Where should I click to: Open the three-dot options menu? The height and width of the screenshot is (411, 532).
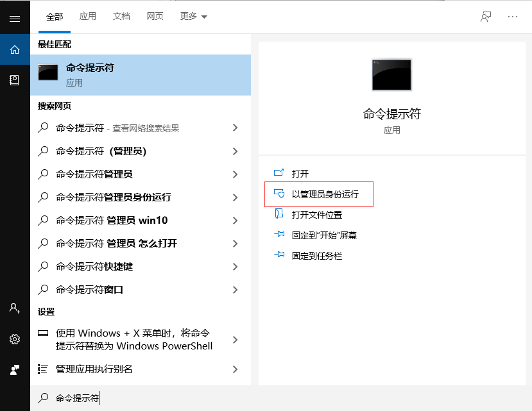point(512,17)
